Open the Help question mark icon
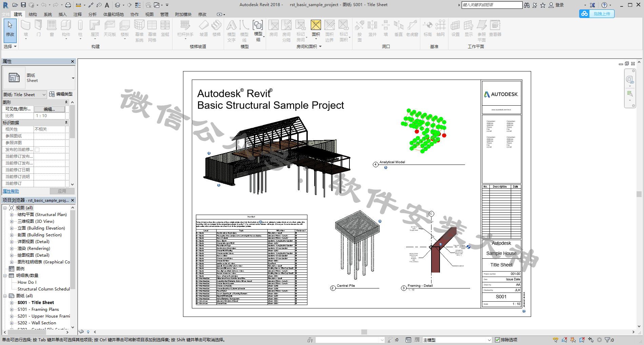Image resolution: width=644 pixels, height=345 pixels. coord(604,5)
